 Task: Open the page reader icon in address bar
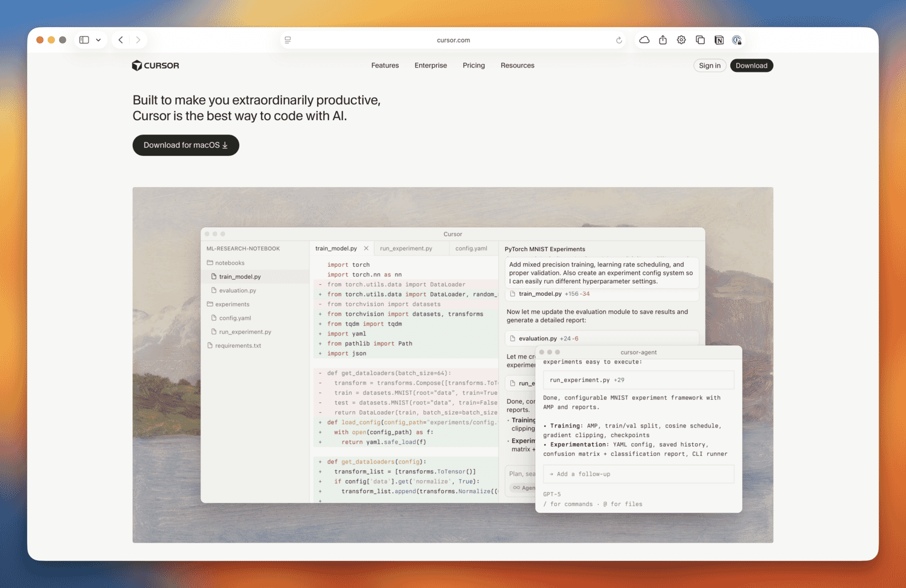[x=288, y=40]
